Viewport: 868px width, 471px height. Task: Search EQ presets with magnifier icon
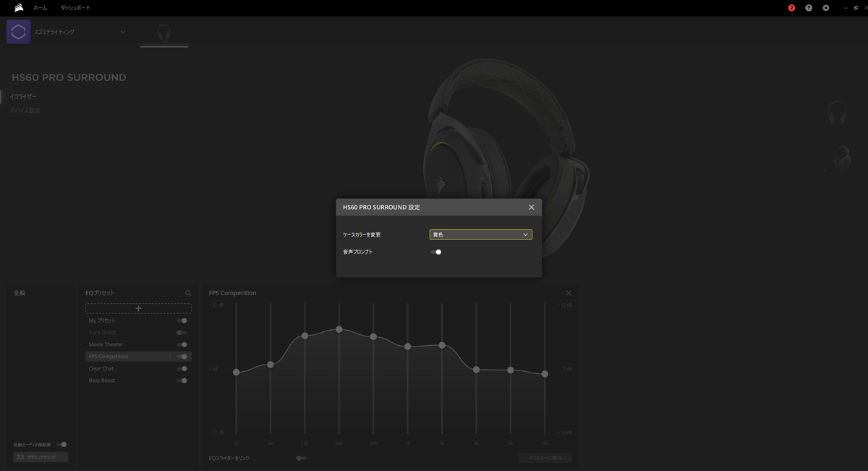coord(188,293)
